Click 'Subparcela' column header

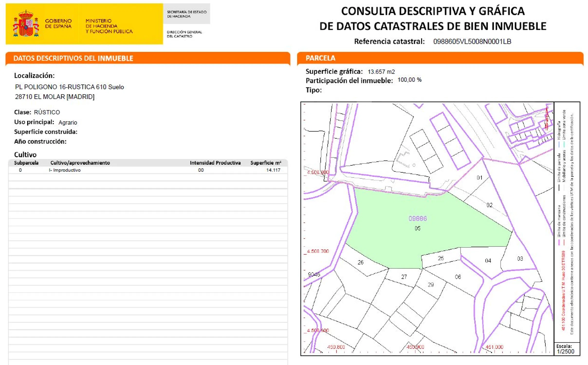coord(26,163)
